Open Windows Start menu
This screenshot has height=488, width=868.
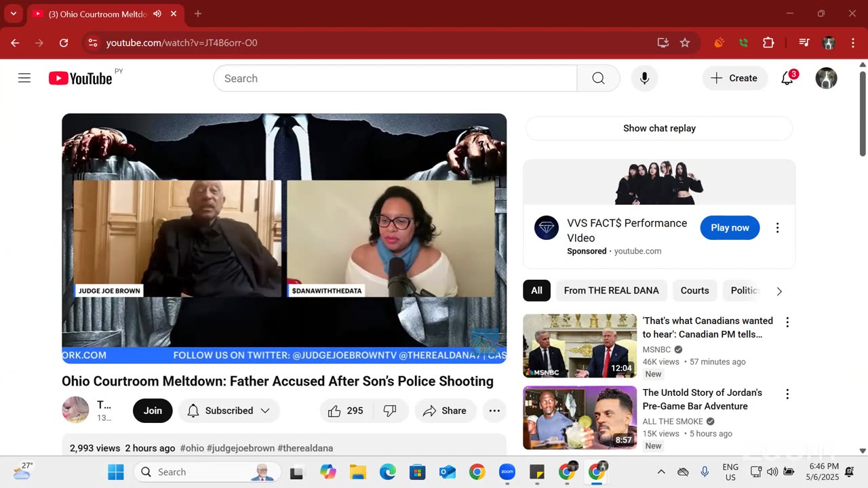116,472
